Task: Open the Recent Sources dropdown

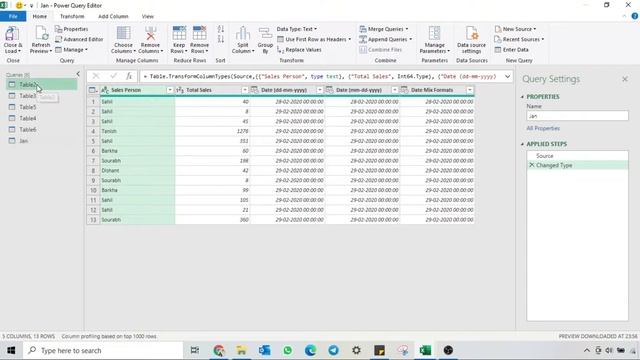Action: click(519, 39)
